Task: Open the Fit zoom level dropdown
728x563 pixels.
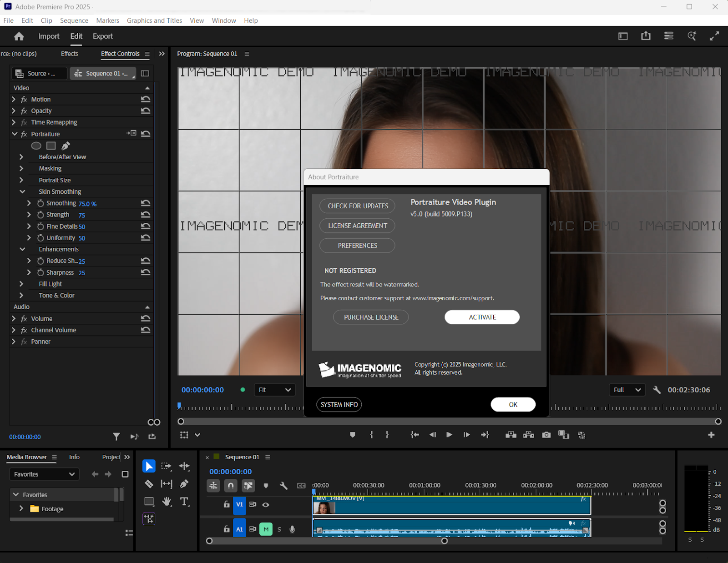Action: (274, 390)
